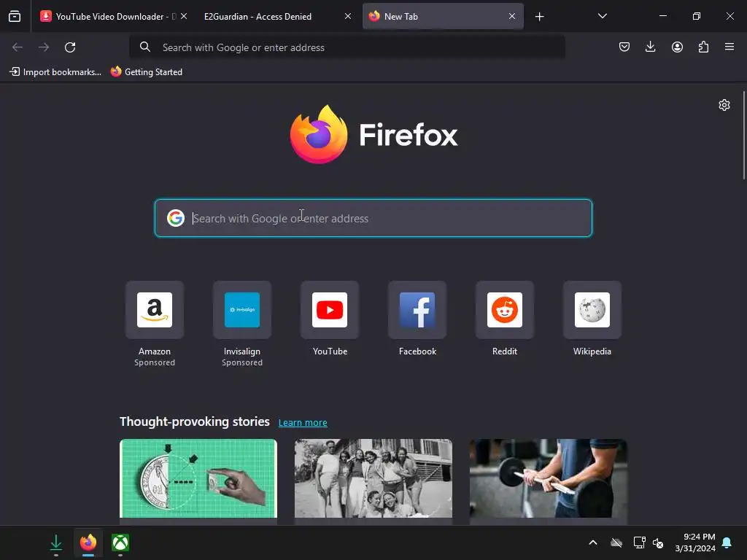Focus the toolbar address bar
The height and width of the screenshot is (560, 747).
pos(347,47)
